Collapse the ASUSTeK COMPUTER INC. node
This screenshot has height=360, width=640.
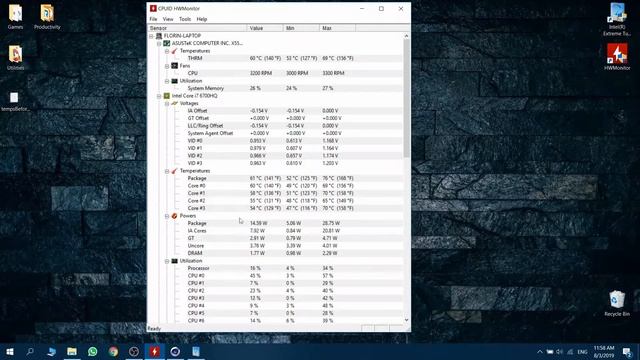click(159, 44)
